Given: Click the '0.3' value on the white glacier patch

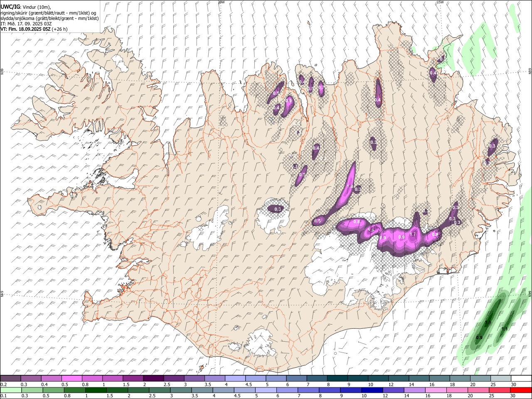Looking at the screenshot, I should point(278,209).
